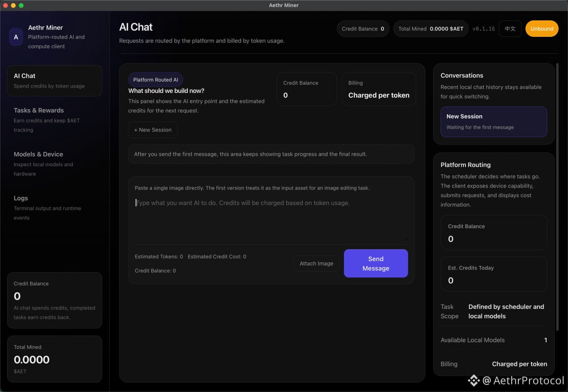Open the AI Chat sidebar section
Image resolution: width=568 pixels, height=392 pixels.
point(55,81)
